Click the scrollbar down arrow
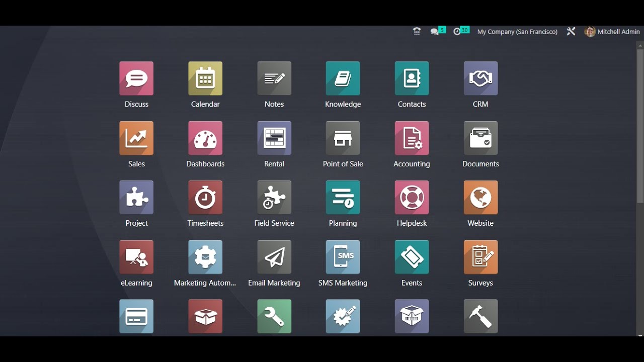This screenshot has width=644, height=362. 640,335
